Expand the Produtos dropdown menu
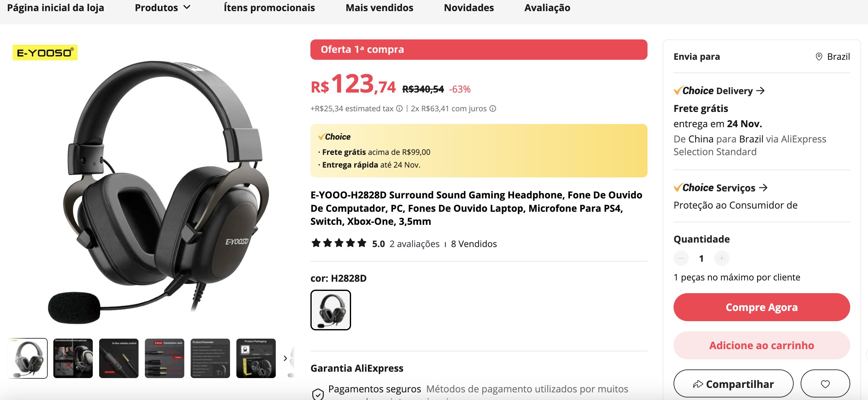 163,7
